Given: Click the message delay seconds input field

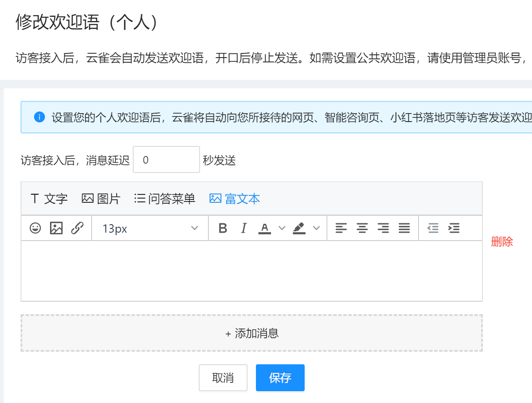Looking at the screenshot, I should (166, 159).
